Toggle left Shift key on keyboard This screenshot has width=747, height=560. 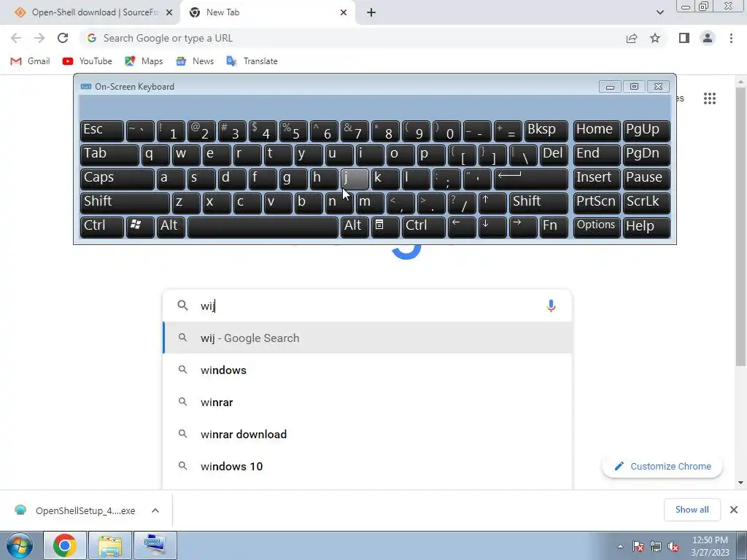point(125,203)
